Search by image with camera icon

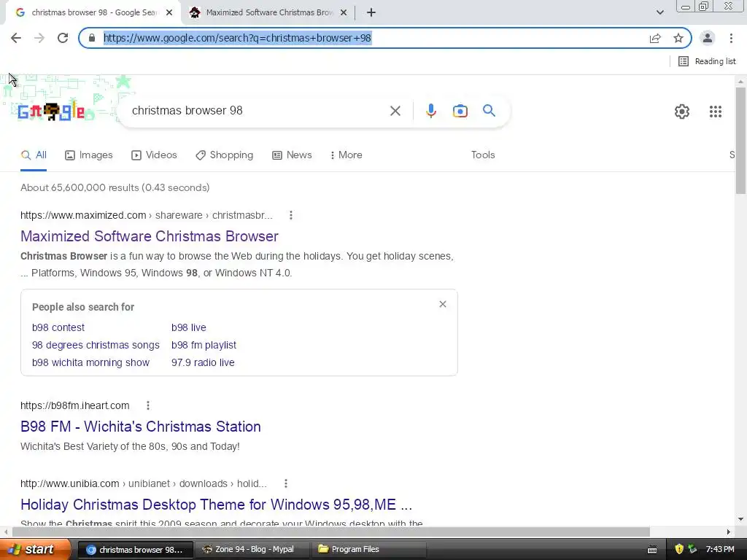(460, 111)
